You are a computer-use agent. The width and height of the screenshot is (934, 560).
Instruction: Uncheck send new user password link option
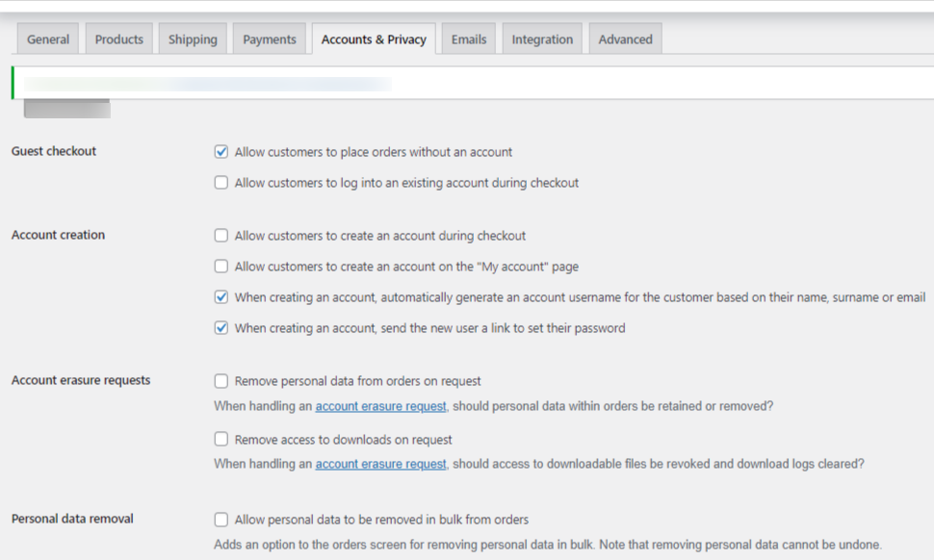point(221,328)
